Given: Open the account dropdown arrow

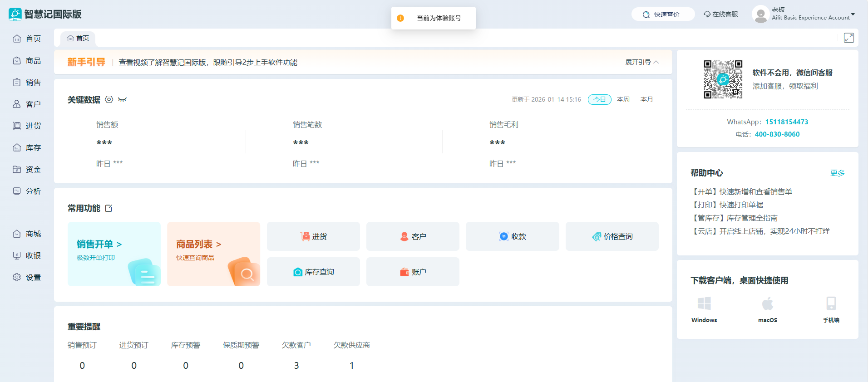Looking at the screenshot, I should point(853,15).
